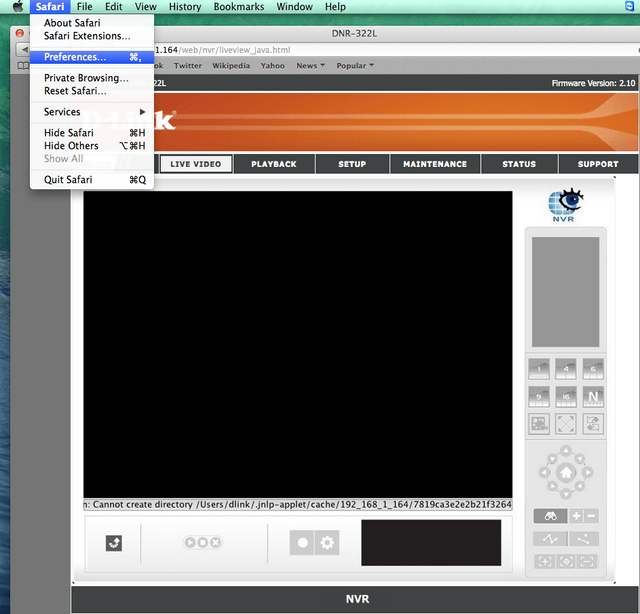The image size is (640, 614).
Task: Pan the camera left with PTZ arrow
Action: click(x=544, y=473)
